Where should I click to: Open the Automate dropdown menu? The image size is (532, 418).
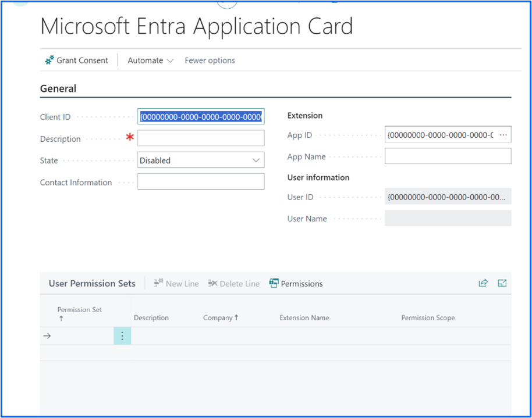tap(150, 60)
